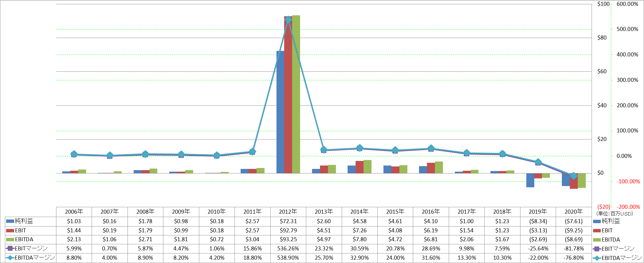Image resolution: width=644 pixels, height=263 pixels.
Task: Select the tall green 2012年 EBITDA bar
Action: 296,94
